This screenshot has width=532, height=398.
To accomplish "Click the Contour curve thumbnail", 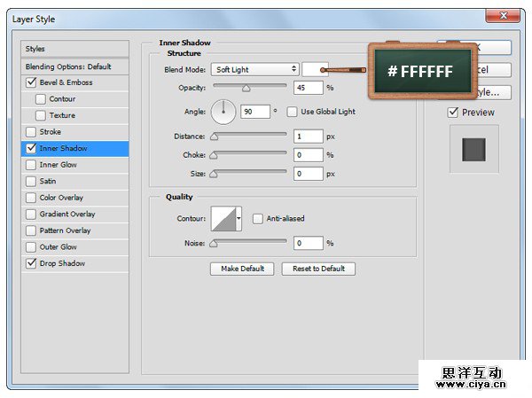I will pyautogui.click(x=222, y=218).
